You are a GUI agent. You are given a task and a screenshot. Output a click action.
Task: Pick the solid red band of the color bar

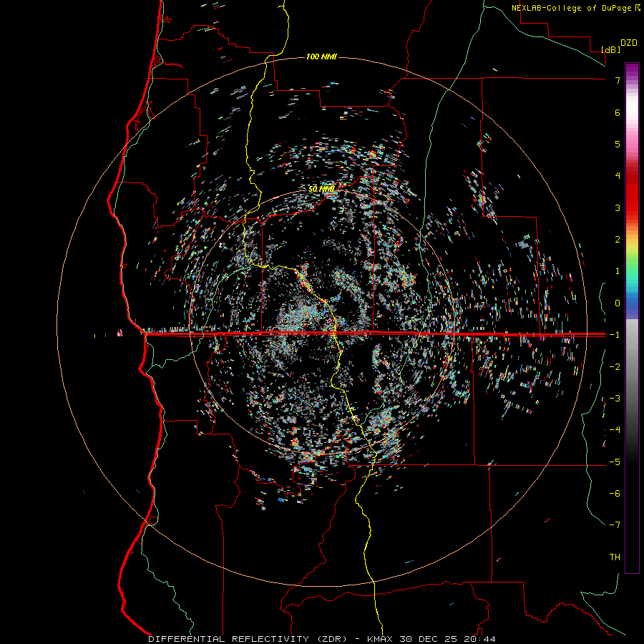632,197
